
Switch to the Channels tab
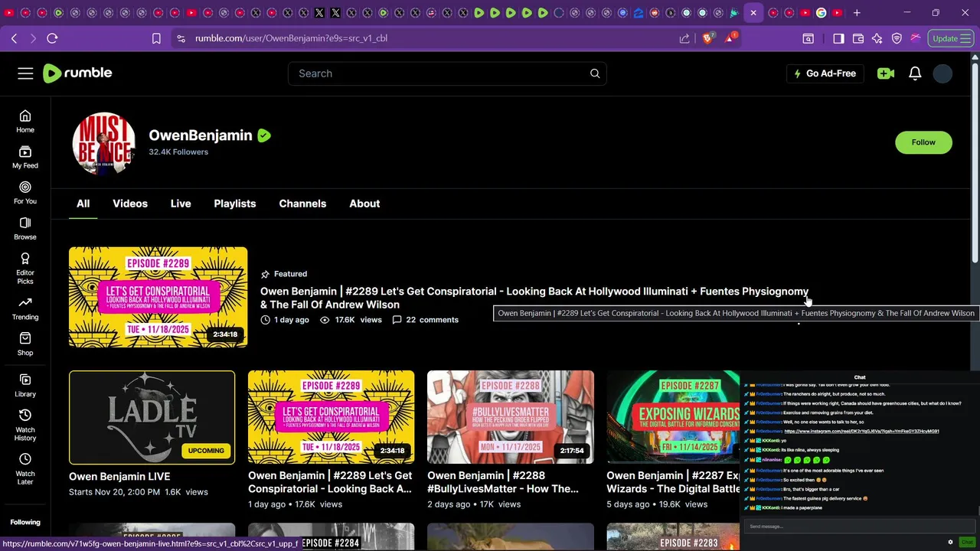[x=302, y=204]
